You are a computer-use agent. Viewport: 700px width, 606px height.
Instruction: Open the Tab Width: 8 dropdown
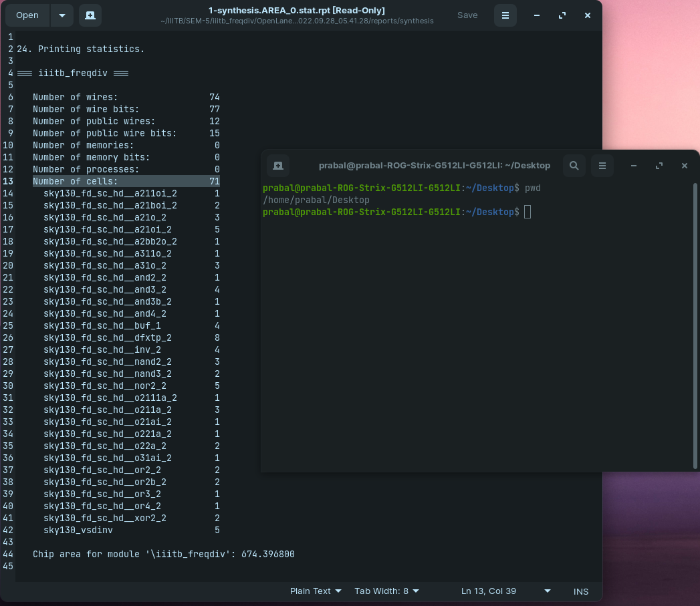tap(386, 591)
